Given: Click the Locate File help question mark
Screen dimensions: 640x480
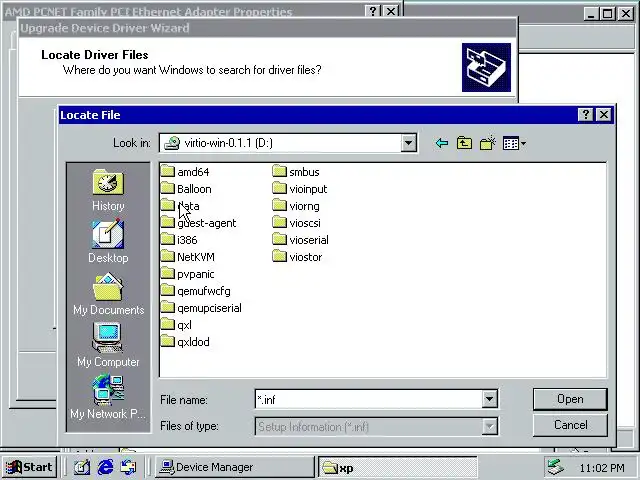Looking at the screenshot, I should pyautogui.click(x=586, y=115).
